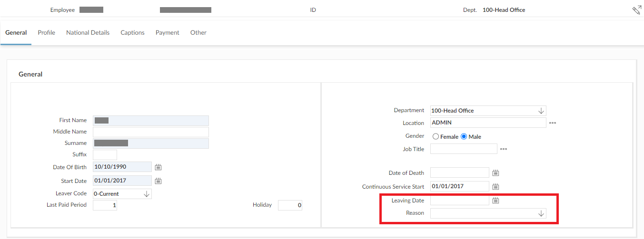Open calendar picker for Date of Death
The image size is (644, 239).
(x=495, y=173)
